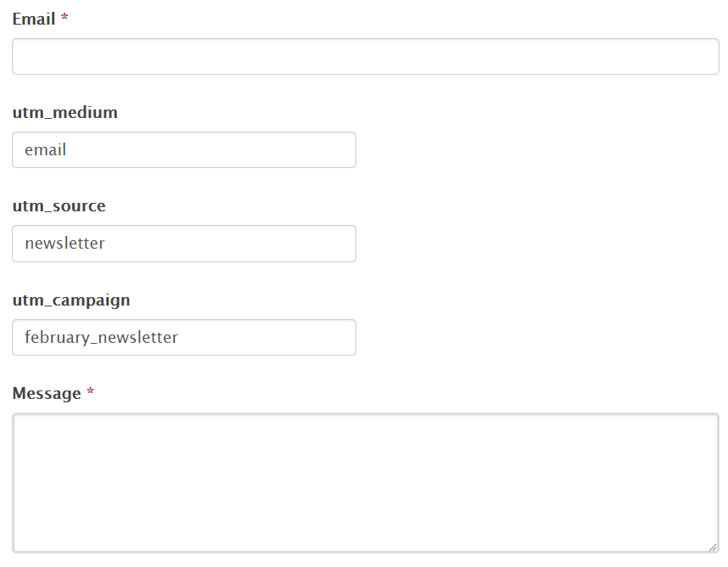This screenshot has height=567, width=728.
Task: Click 'source' in the utm_source label
Action: point(81,206)
